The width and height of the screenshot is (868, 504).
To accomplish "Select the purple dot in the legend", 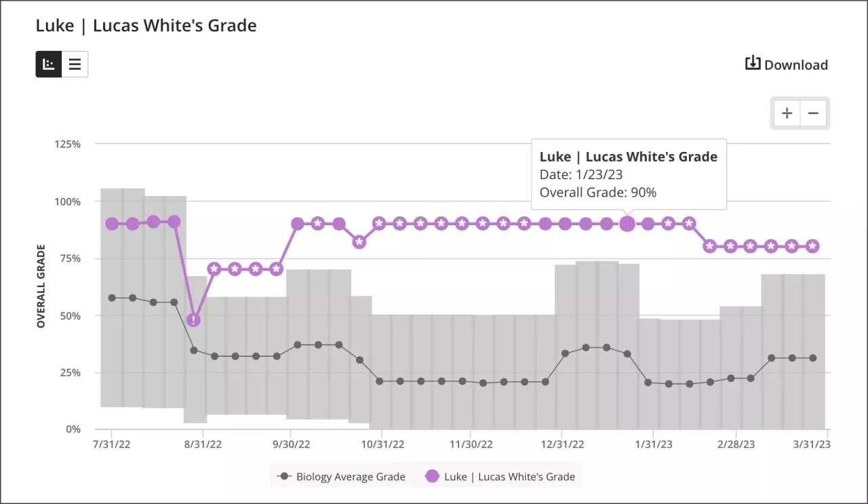I will 432,476.
